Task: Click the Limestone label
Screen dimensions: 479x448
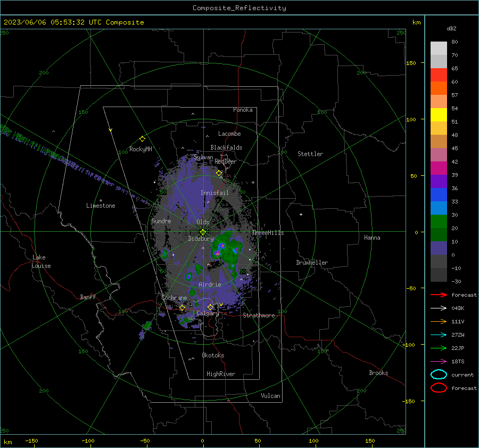Action: tap(101, 206)
